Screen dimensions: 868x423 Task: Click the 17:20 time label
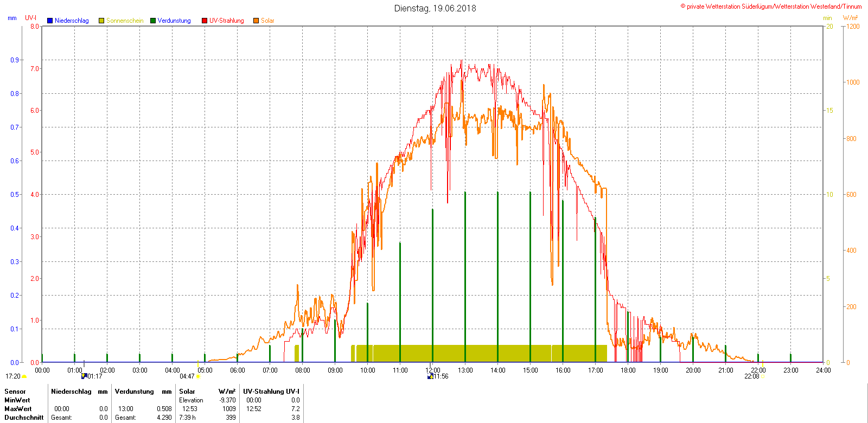click(x=13, y=376)
